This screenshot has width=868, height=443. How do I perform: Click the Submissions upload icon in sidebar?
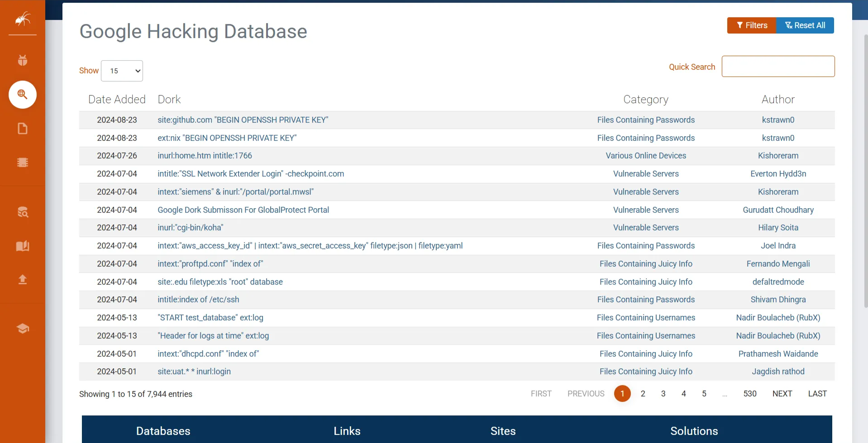[x=22, y=280]
